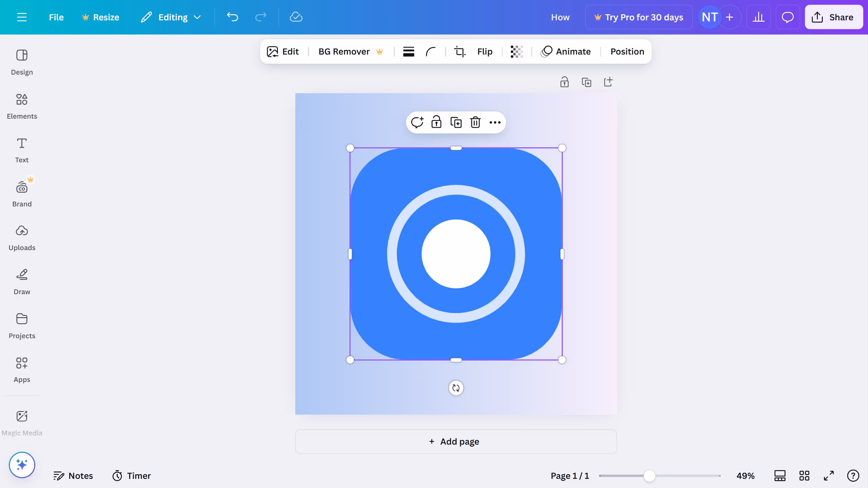The height and width of the screenshot is (488, 868).
Task: Select the Crop tool in the toolbar
Action: 459,52
